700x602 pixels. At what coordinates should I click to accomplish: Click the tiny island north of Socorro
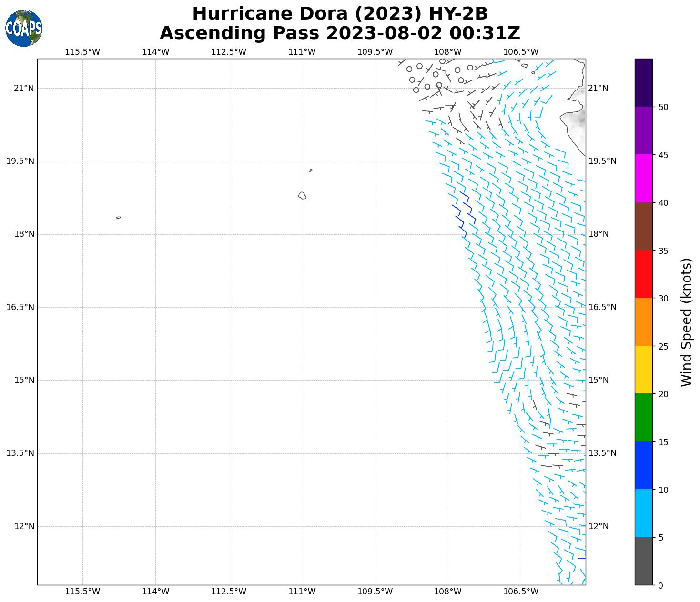[x=311, y=170]
